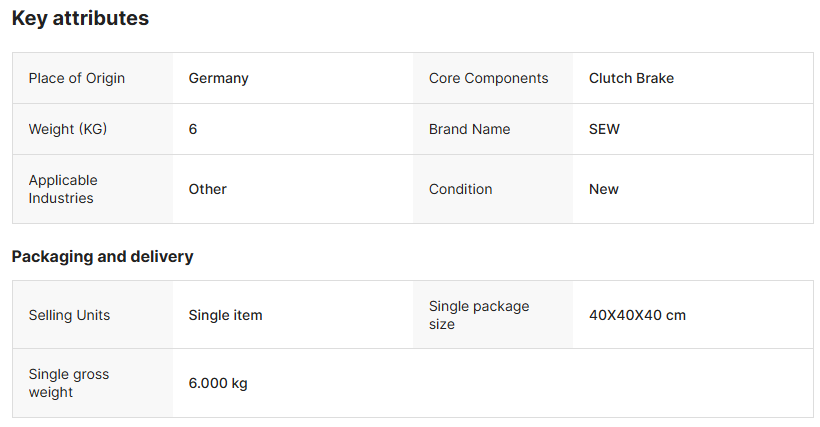Select the Single package size label
This screenshot has width=820, height=427.
pyautogui.click(x=479, y=315)
